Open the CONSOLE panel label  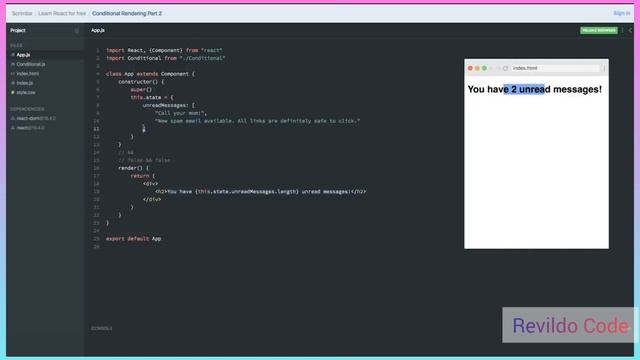pyautogui.click(x=102, y=328)
